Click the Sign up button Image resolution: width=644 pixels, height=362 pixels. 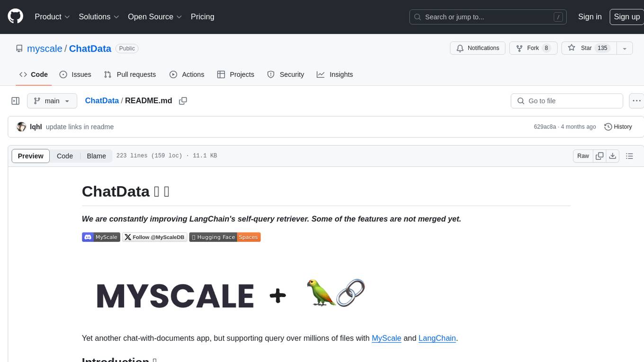[x=626, y=17]
